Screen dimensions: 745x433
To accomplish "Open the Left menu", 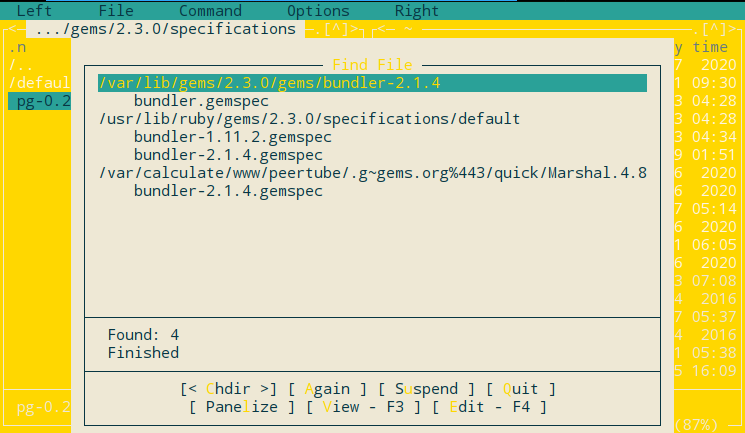I will click(x=34, y=10).
